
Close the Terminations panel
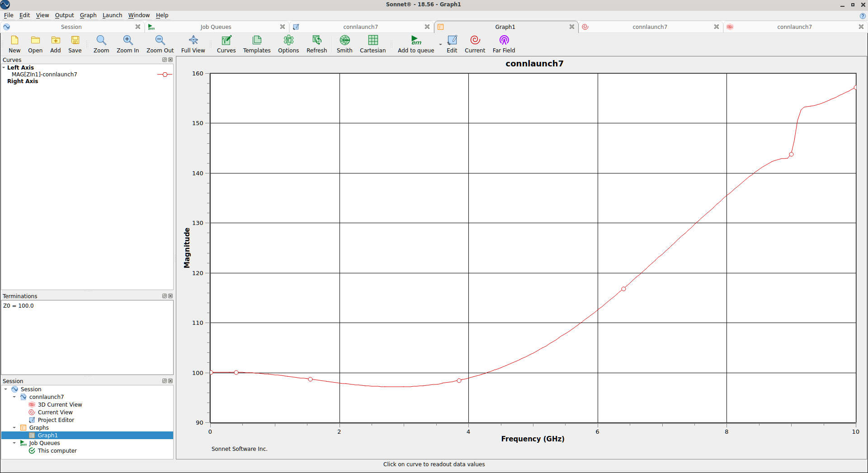(x=170, y=296)
